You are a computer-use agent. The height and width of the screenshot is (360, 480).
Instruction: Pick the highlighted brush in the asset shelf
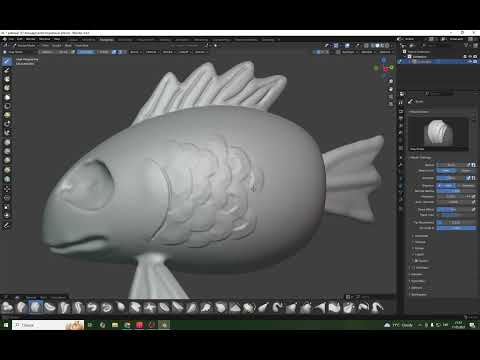tap(35, 307)
